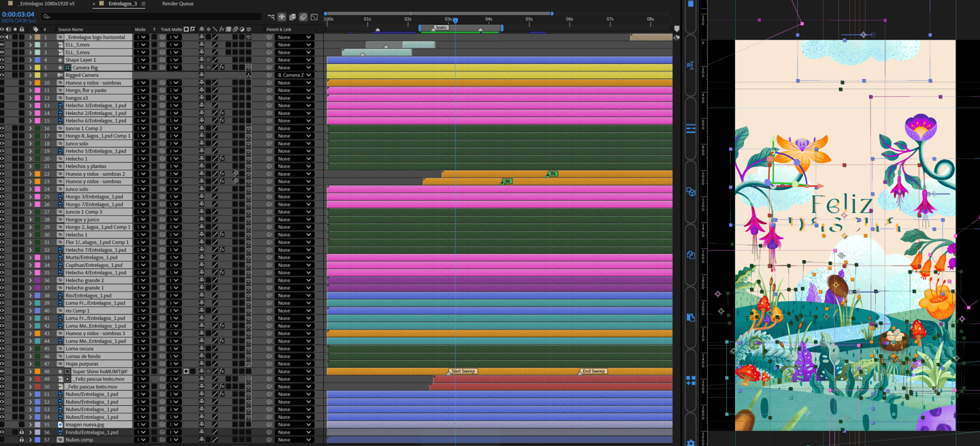The width and height of the screenshot is (980, 446).
Task: Click the quality slash switch on hongos x3
Action: click(x=215, y=97)
